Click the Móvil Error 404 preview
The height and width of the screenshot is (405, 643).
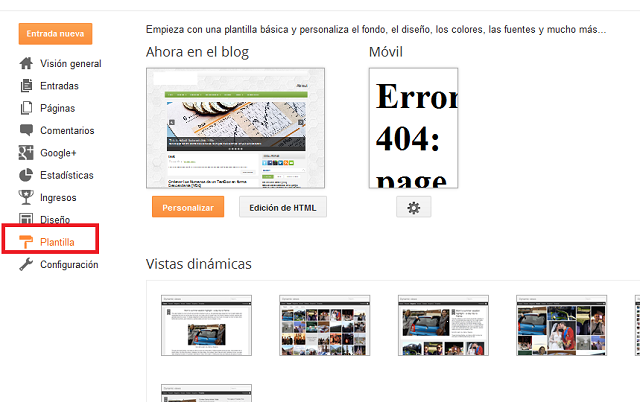(414, 128)
